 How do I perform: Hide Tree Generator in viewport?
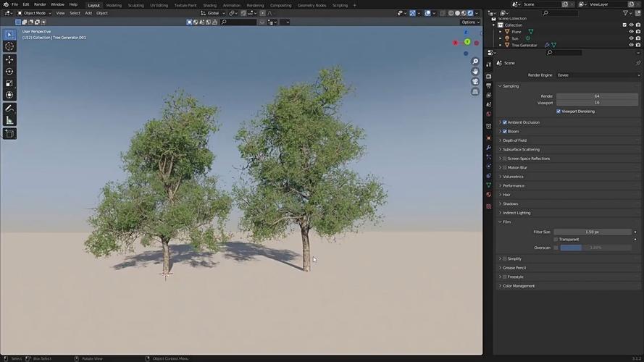click(631, 45)
